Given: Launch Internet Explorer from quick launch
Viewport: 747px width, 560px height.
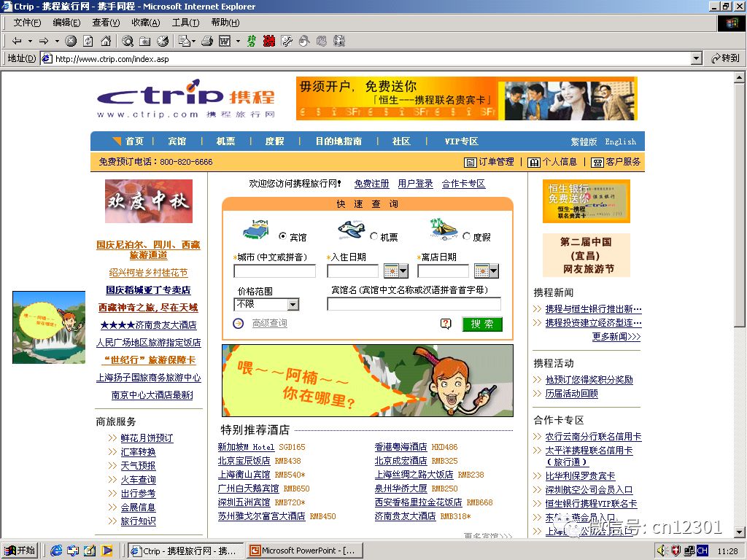Looking at the screenshot, I should [55, 551].
